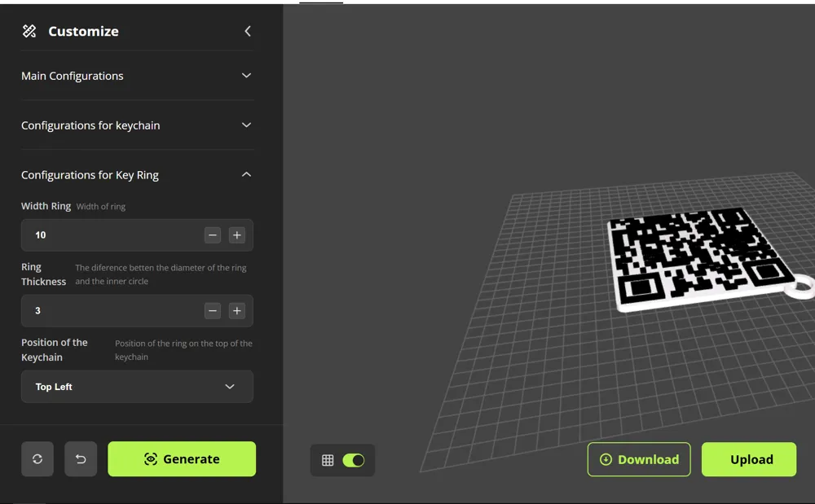
Task: Click the Download button
Action: [x=639, y=459]
